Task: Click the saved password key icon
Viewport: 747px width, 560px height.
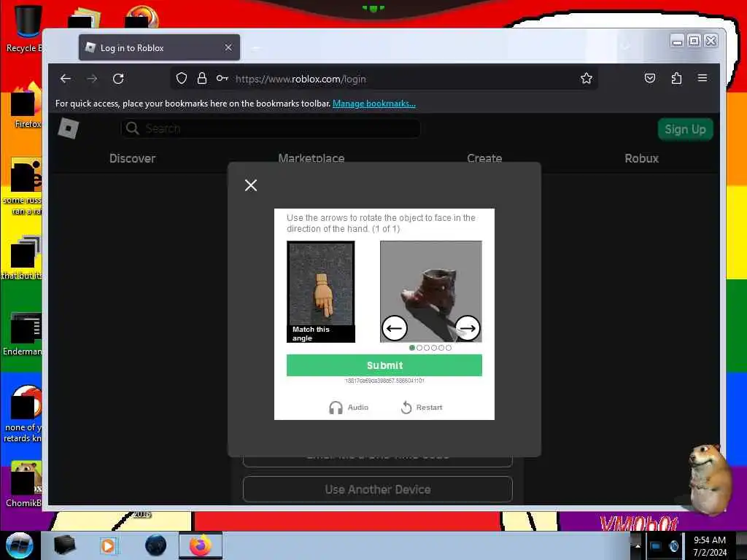Action: click(x=222, y=79)
